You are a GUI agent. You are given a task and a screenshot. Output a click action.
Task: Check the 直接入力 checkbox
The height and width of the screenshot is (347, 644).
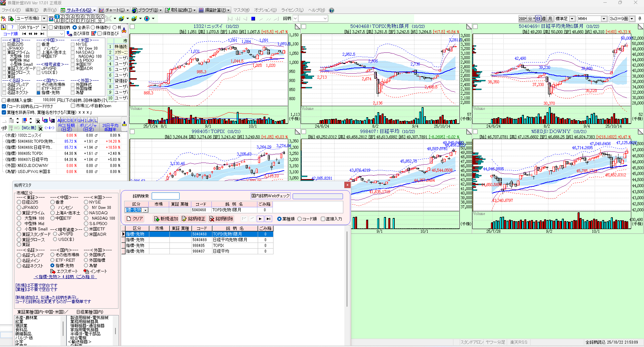pyautogui.click(x=323, y=219)
